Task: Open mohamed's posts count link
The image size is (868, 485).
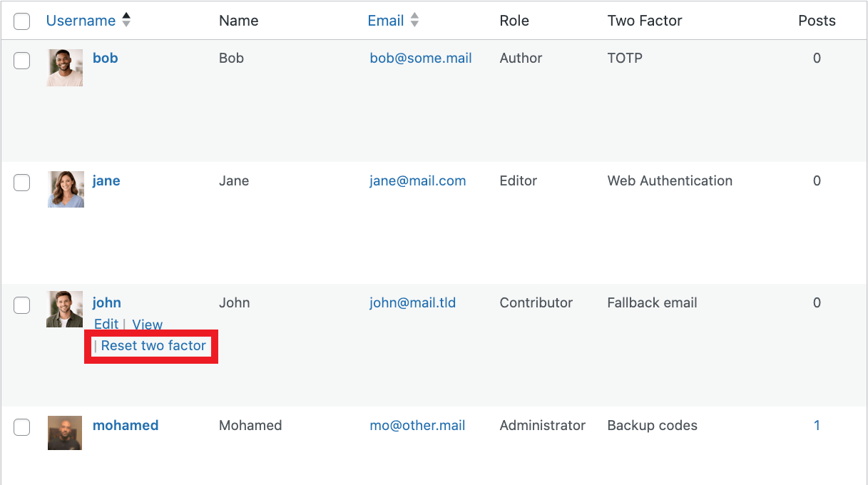Action: [817, 425]
